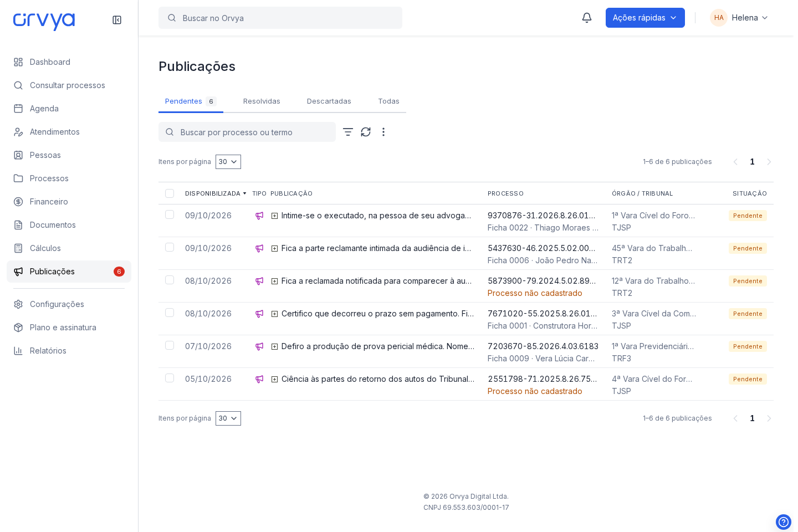This screenshot has width=798, height=532.
Task: Focus the 'Buscar por processo ou termo' field
Action: pos(247,132)
